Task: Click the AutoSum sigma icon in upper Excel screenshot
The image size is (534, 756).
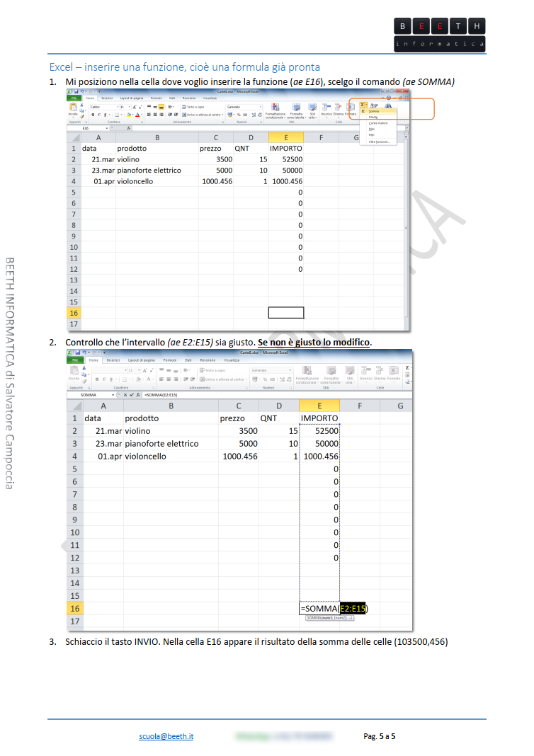Action: (363, 105)
